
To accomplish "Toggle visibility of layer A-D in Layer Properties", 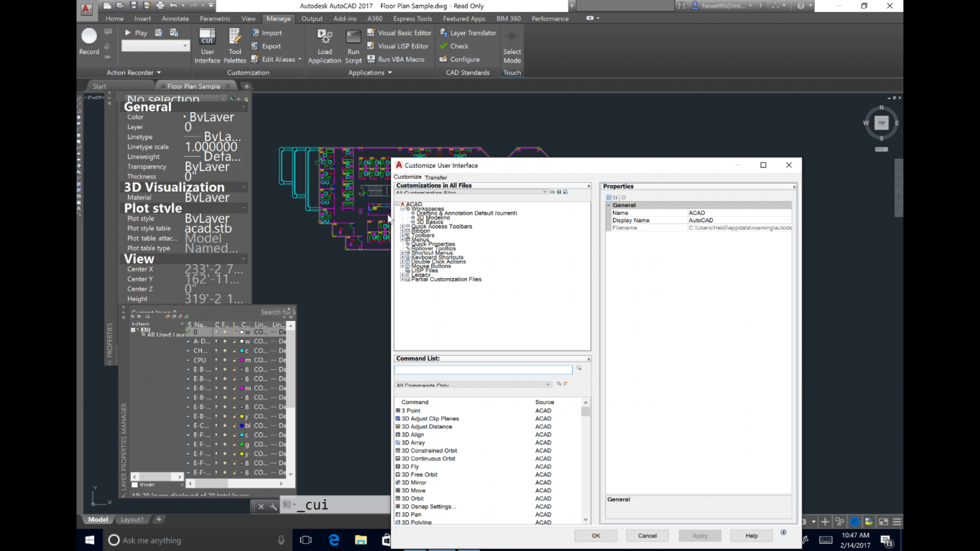I will click(x=215, y=341).
